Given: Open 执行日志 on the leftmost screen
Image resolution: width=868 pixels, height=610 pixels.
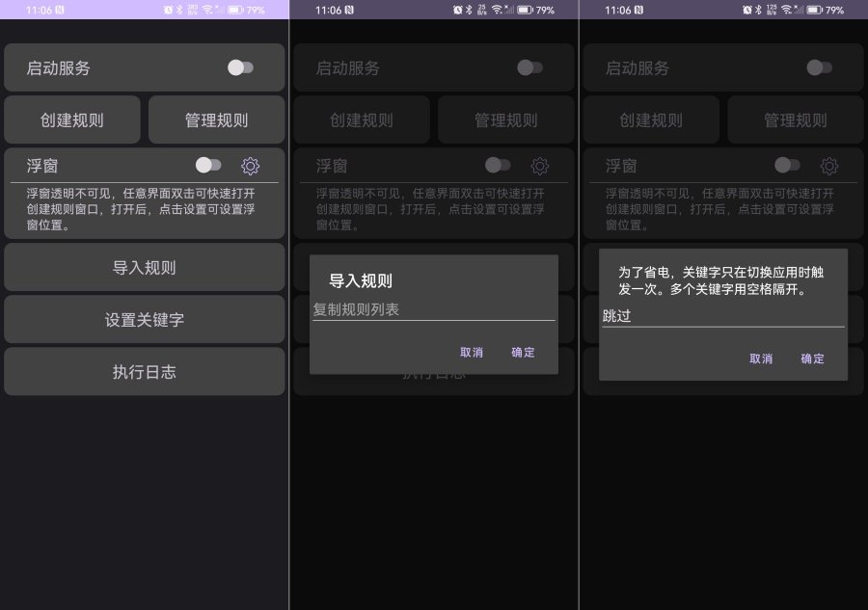Looking at the screenshot, I should (145, 372).
